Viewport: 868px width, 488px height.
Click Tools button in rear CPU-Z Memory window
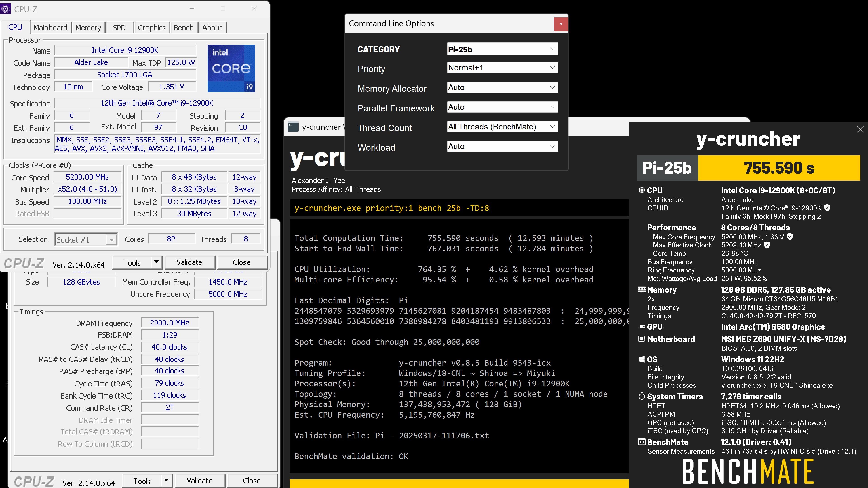pos(142,481)
